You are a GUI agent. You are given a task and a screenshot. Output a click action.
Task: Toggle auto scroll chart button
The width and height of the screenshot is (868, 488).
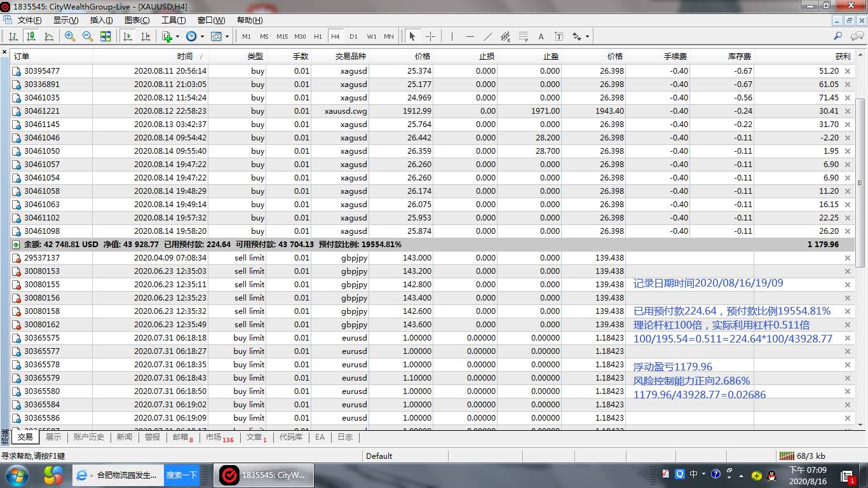pyautogui.click(x=128, y=36)
